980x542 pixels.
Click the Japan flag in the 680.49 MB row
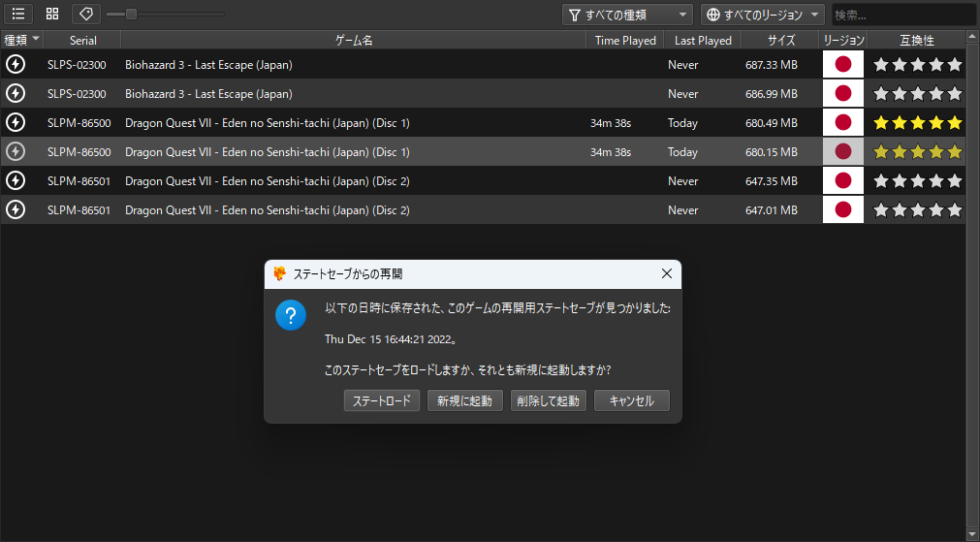843,122
